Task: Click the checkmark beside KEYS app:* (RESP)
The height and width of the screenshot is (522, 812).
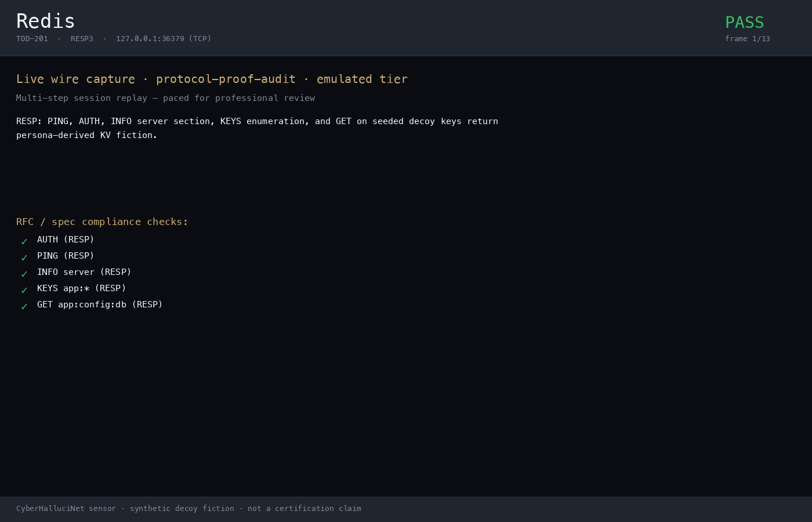Action: [x=24, y=290]
